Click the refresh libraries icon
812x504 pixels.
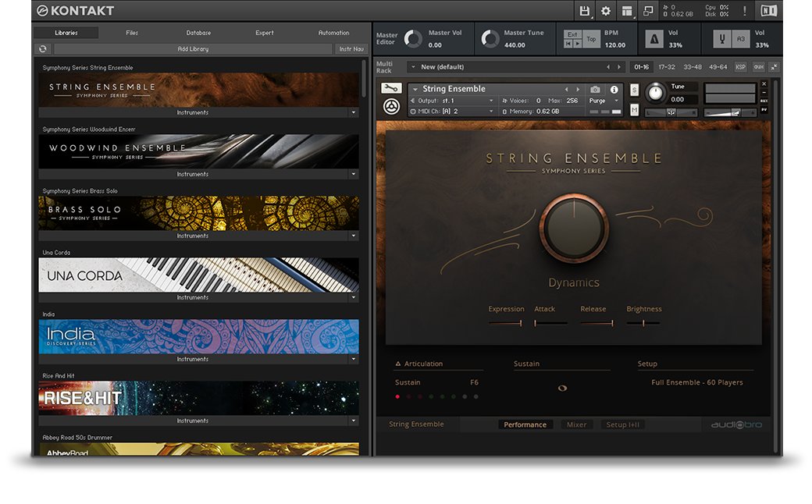click(x=43, y=48)
